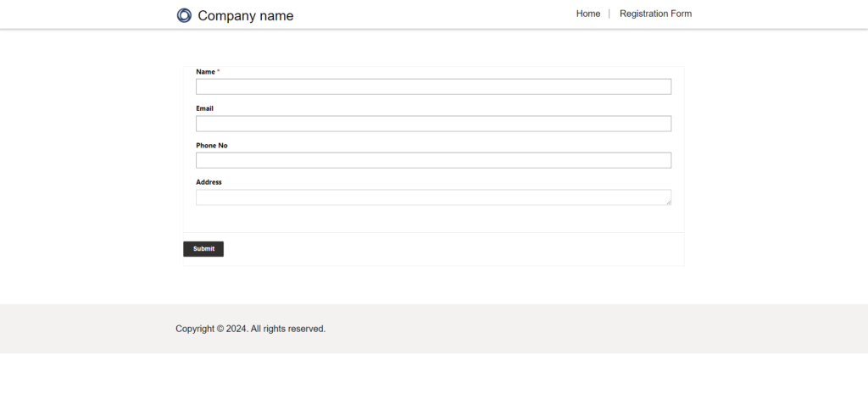Click the Email field label
The height and width of the screenshot is (410, 868).
pyautogui.click(x=204, y=108)
